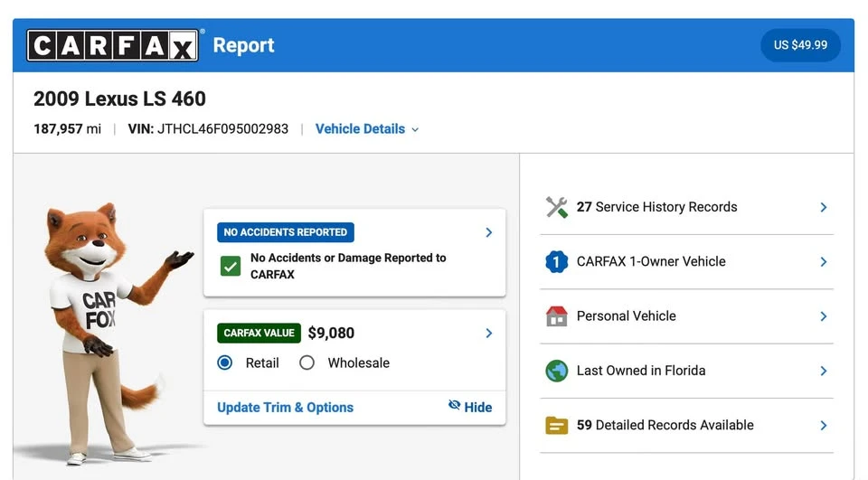Click the $9,080 value amount
The width and height of the screenshot is (868, 480).
(331, 333)
